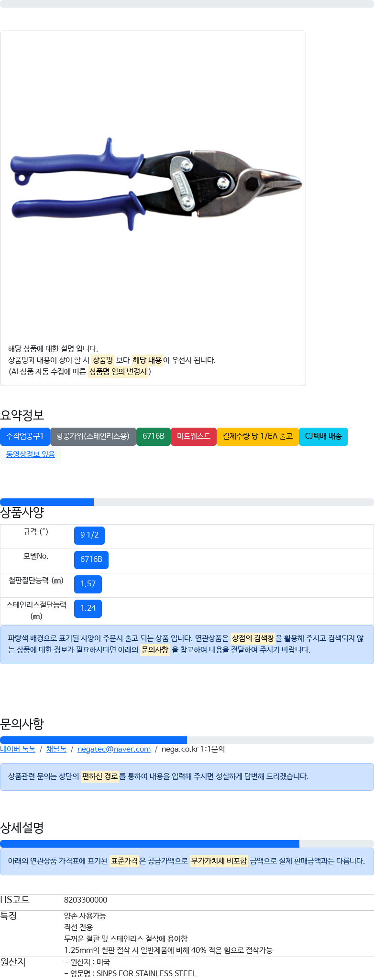The width and height of the screenshot is (374, 980).
Task: Click the HS코드 value 8203300000
Action: click(86, 900)
